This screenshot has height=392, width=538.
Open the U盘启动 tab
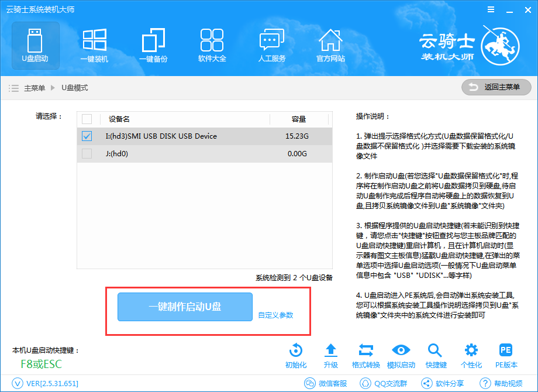35,46
